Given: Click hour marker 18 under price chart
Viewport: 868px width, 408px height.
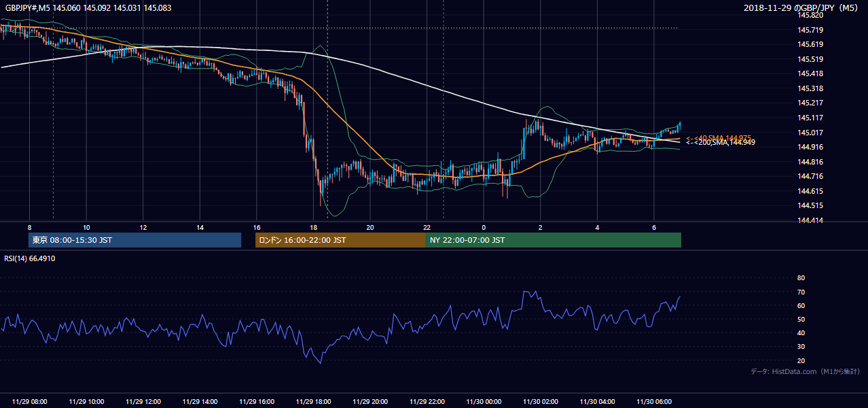Looking at the screenshot, I should click(313, 227).
